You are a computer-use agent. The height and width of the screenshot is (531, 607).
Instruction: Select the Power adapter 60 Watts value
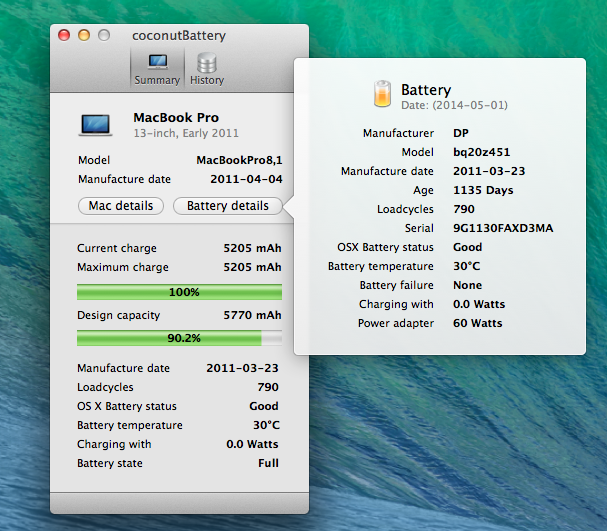click(478, 323)
